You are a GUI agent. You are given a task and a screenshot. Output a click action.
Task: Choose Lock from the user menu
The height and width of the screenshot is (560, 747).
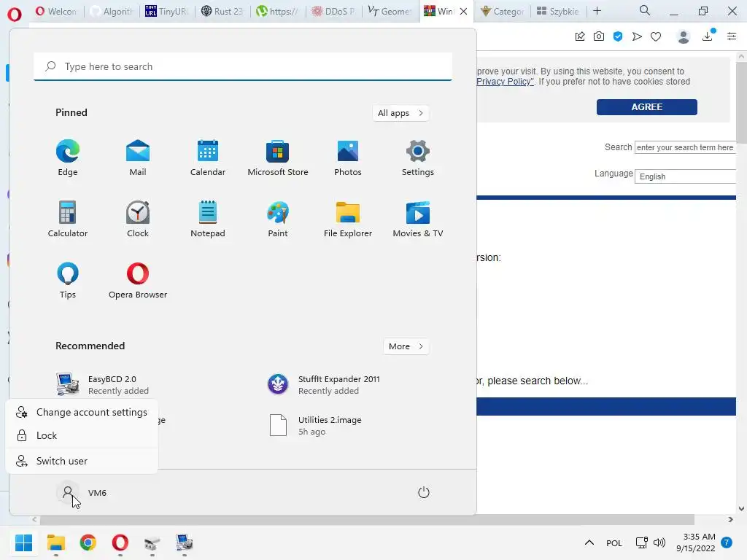[x=82, y=436]
